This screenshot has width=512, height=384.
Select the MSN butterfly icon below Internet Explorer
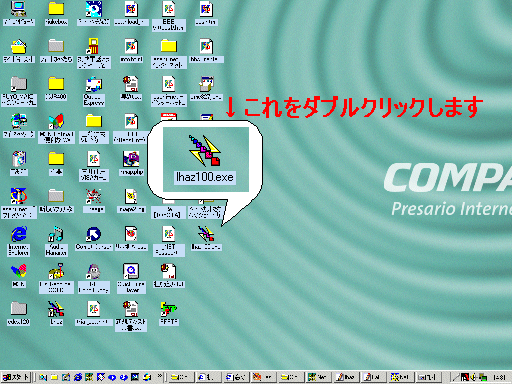[19, 271]
